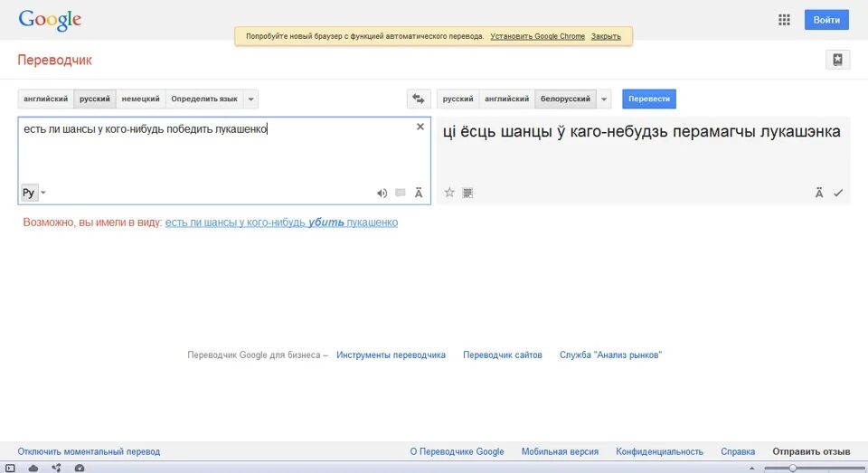
Task: Expand target language list arrow
Action: pyautogui.click(x=604, y=99)
